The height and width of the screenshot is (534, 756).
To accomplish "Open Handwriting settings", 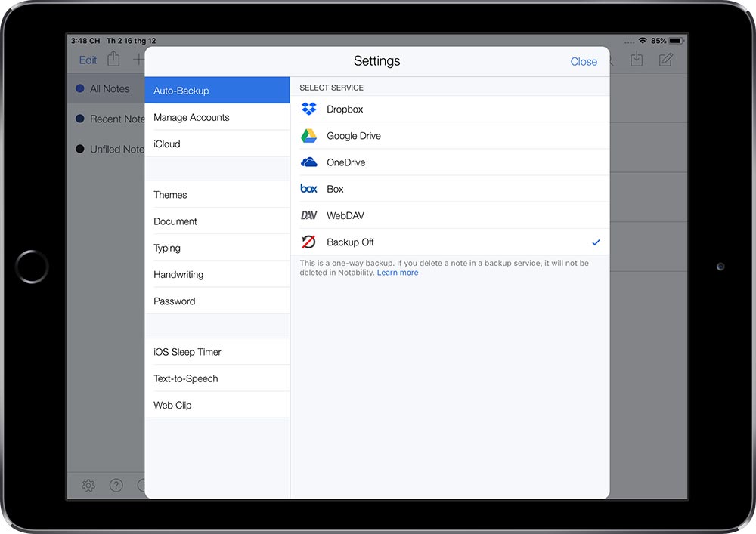I will [x=217, y=274].
